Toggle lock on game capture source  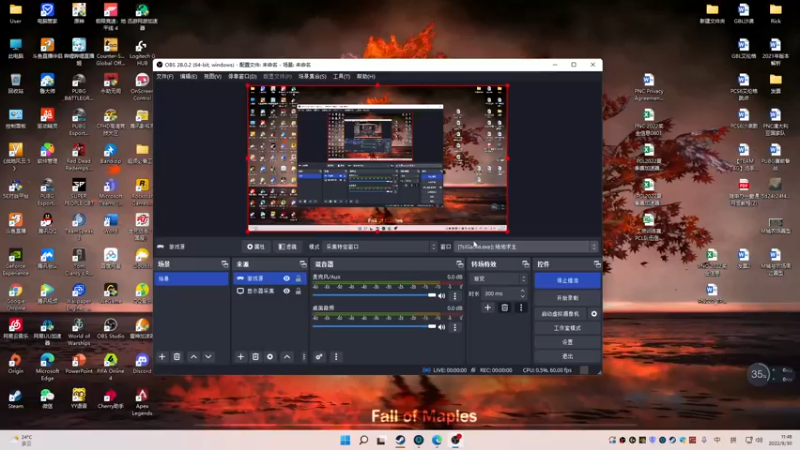pyautogui.click(x=298, y=278)
